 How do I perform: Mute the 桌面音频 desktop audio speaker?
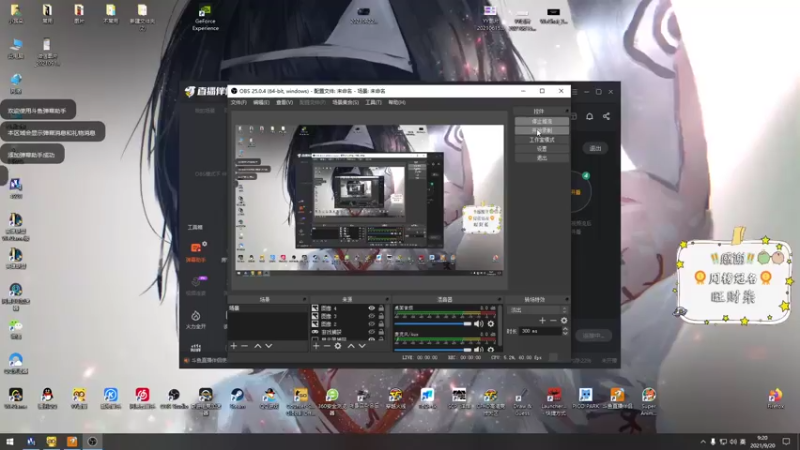pyautogui.click(x=478, y=323)
